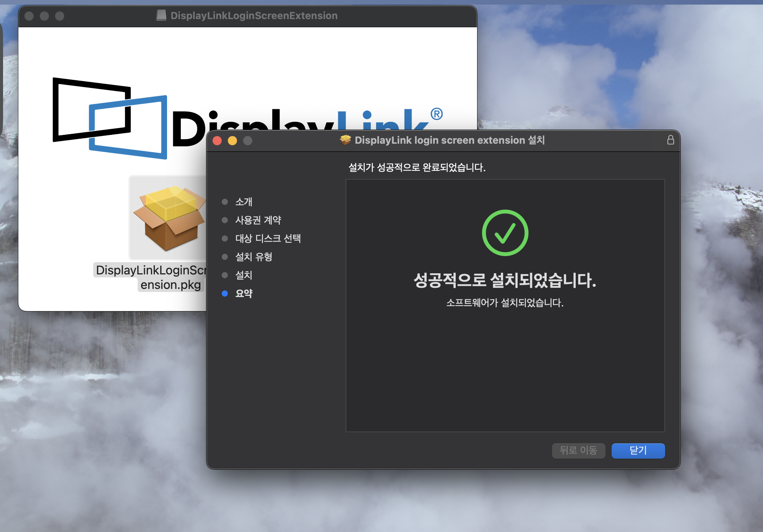Click the package icon beside the installer title

pos(346,140)
